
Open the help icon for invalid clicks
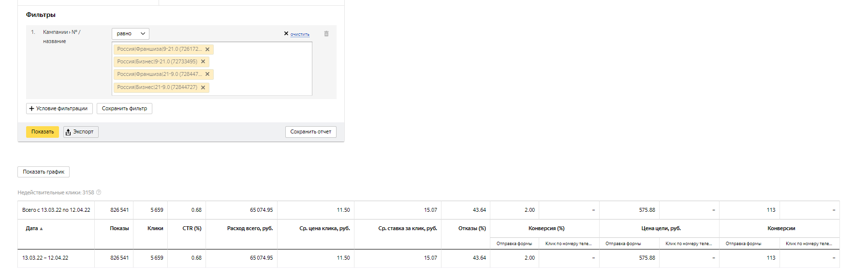pos(99,192)
